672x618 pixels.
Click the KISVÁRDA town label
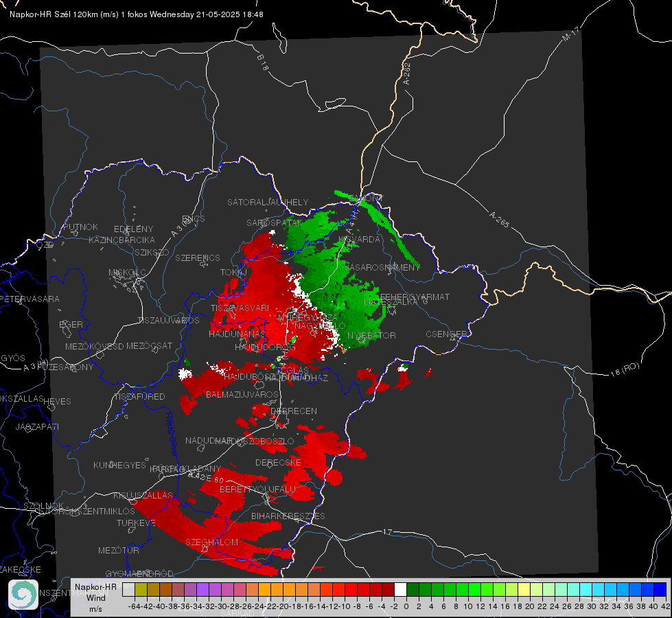click(359, 240)
